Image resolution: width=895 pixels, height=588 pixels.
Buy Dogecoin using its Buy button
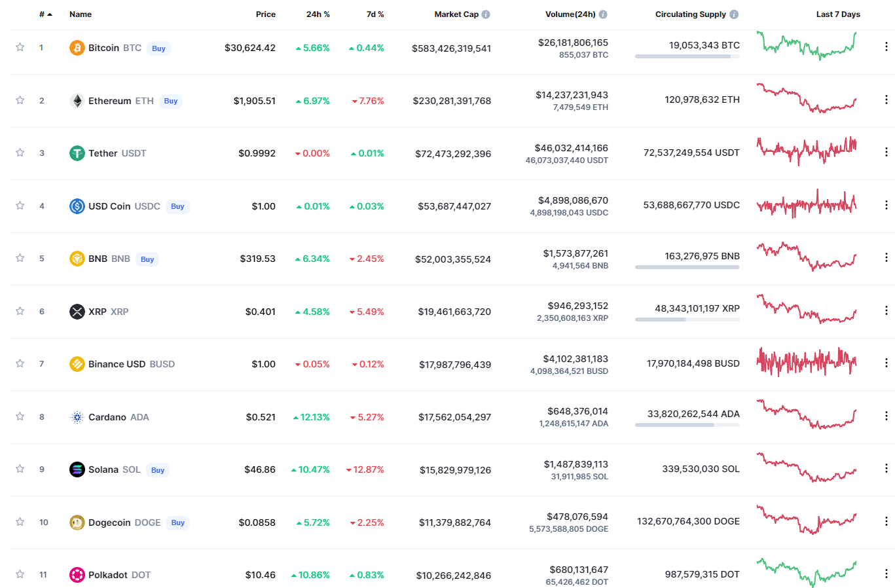[x=178, y=523]
